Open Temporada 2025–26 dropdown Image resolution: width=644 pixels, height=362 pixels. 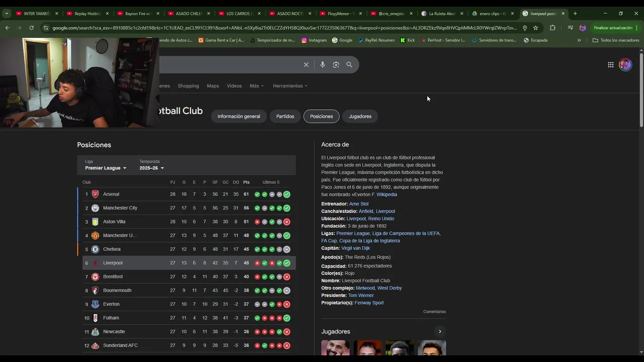click(152, 168)
